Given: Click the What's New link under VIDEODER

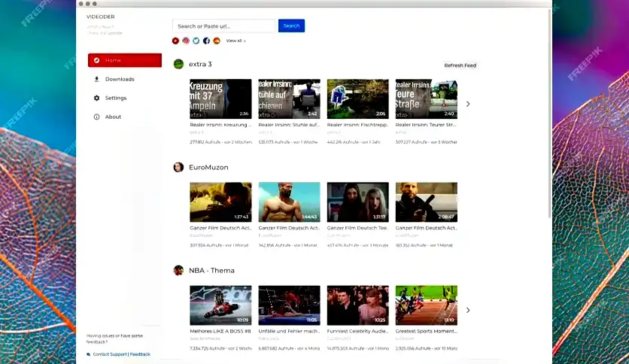Looking at the screenshot, I should (100, 27).
